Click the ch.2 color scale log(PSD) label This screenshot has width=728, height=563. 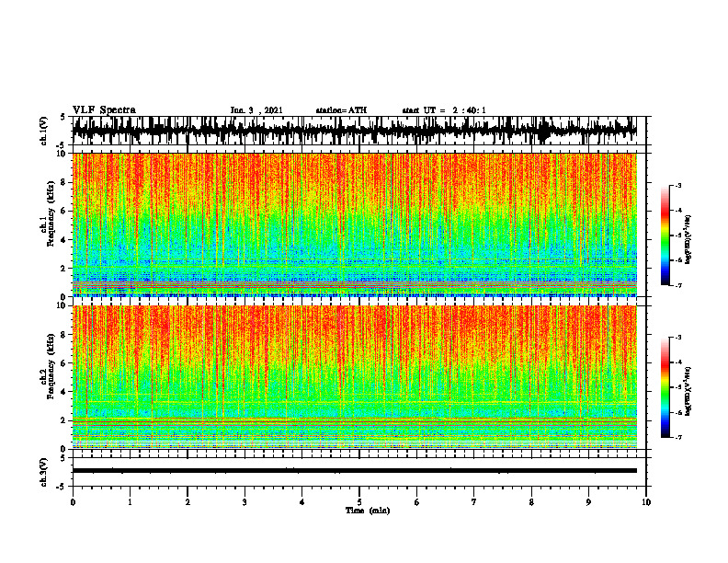pos(688,391)
